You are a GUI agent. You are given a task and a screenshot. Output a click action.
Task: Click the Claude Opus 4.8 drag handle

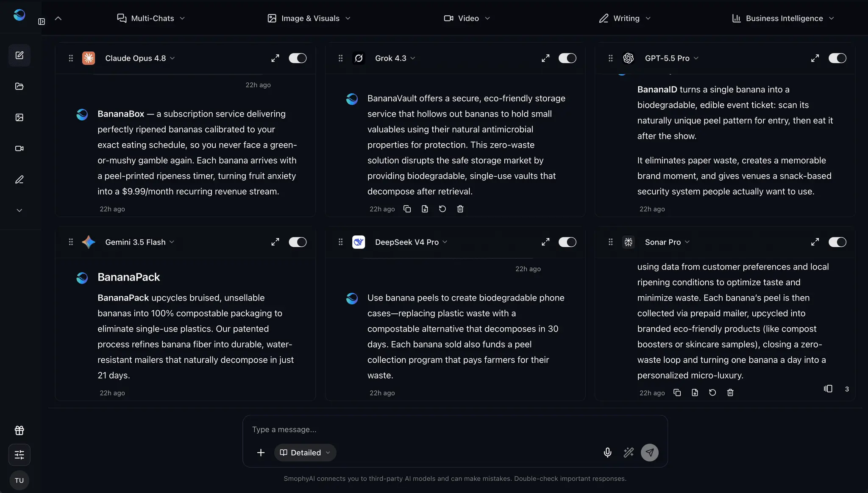pos(71,58)
